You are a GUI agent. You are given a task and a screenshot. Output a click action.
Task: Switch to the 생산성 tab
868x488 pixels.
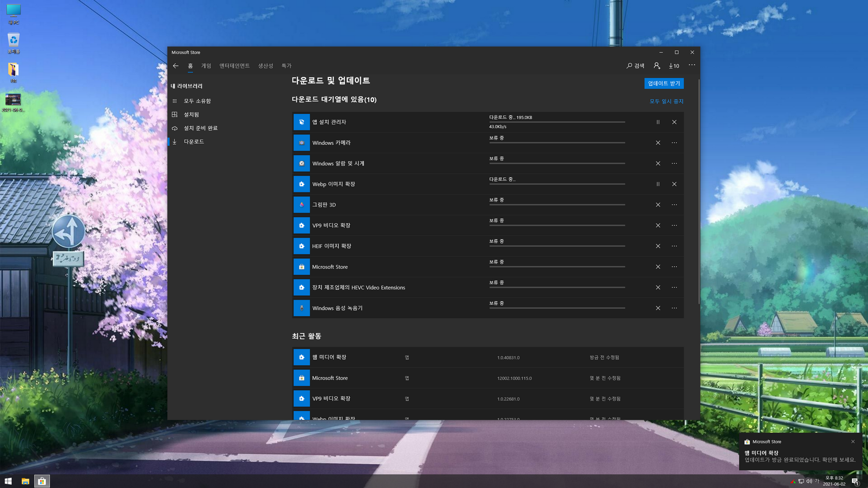click(x=265, y=66)
